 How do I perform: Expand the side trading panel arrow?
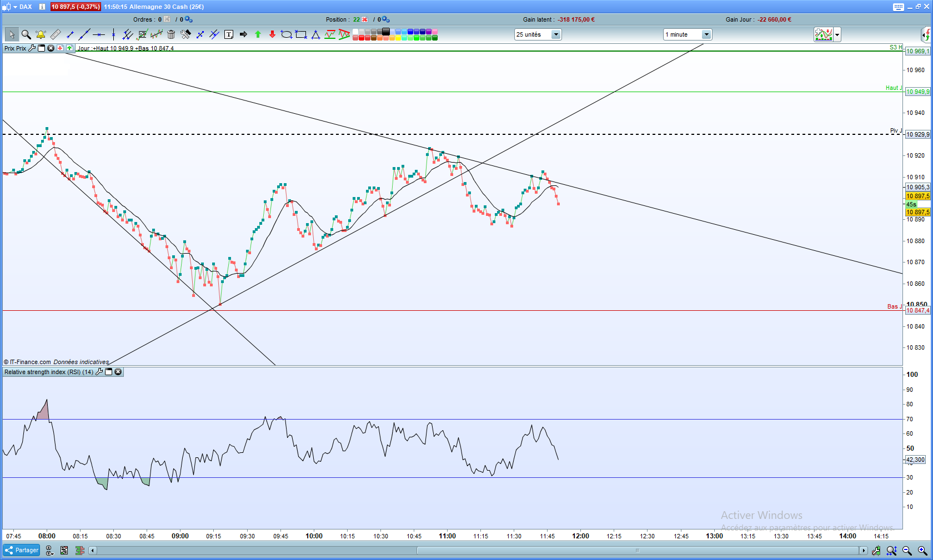[926, 34]
